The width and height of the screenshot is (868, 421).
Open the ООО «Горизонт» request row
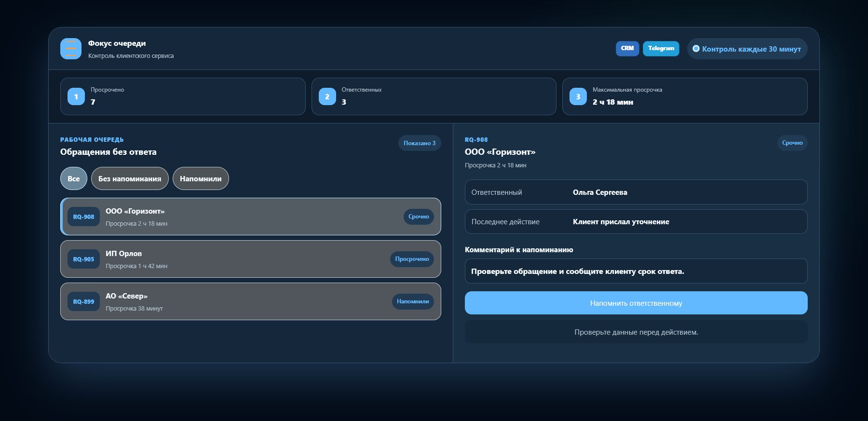click(x=251, y=217)
